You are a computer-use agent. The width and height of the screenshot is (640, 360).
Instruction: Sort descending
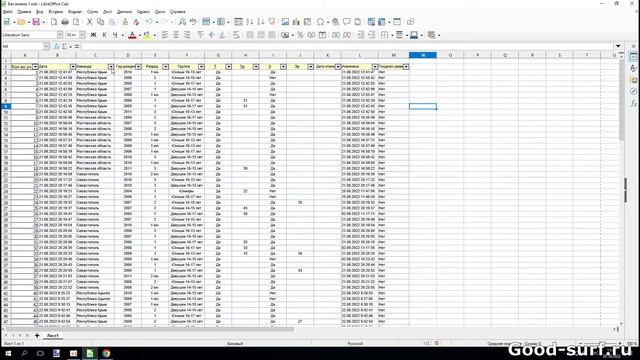pyautogui.click(x=260, y=22)
